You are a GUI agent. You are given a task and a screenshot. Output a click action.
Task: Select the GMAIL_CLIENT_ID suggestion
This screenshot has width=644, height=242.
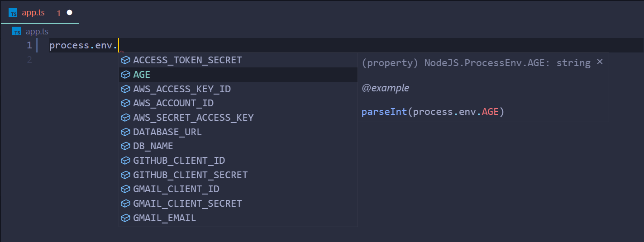click(176, 189)
